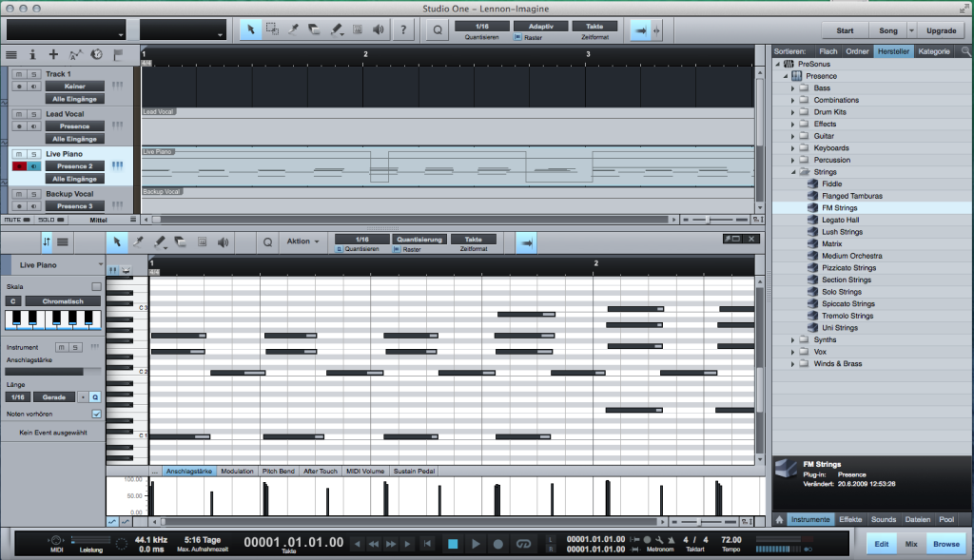Click the Browse button at bottom right
Viewport: 974px width, 560px height.
[945, 543]
